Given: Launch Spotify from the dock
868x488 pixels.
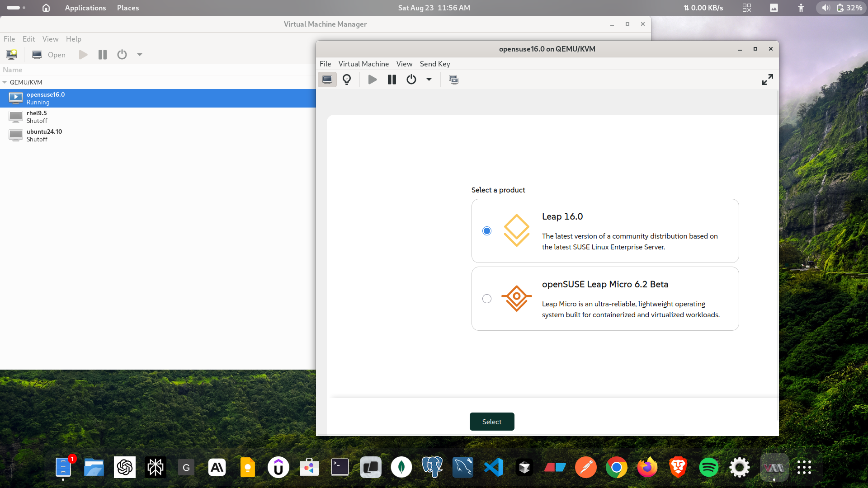Looking at the screenshot, I should click(709, 467).
